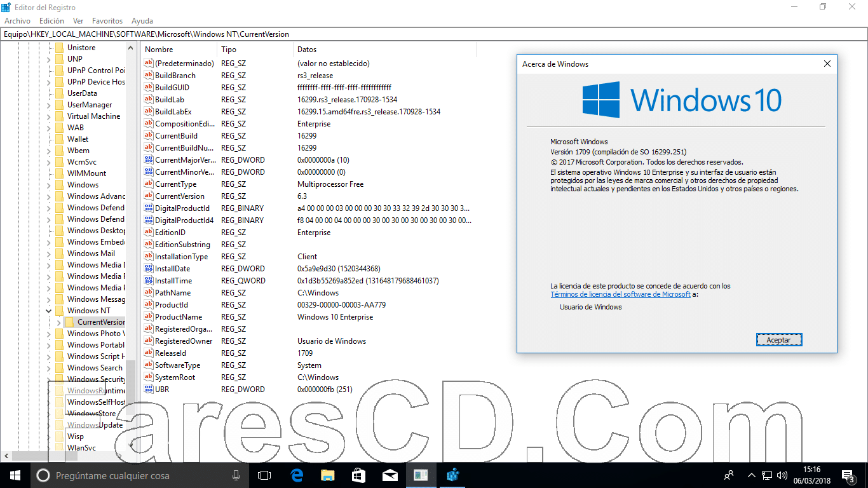The width and height of the screenshot is (868, 488).
Task: Click the EditionID string value icon
Action: (149, 232)
